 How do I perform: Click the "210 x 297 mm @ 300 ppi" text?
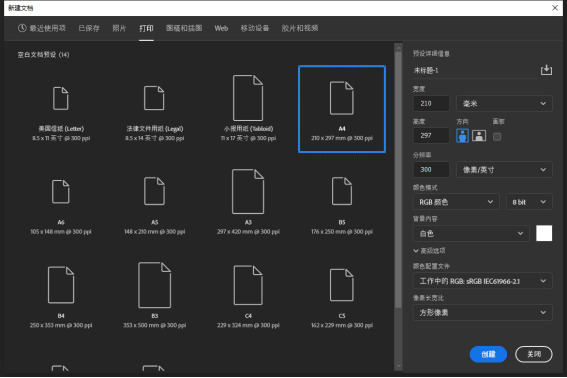342,138
